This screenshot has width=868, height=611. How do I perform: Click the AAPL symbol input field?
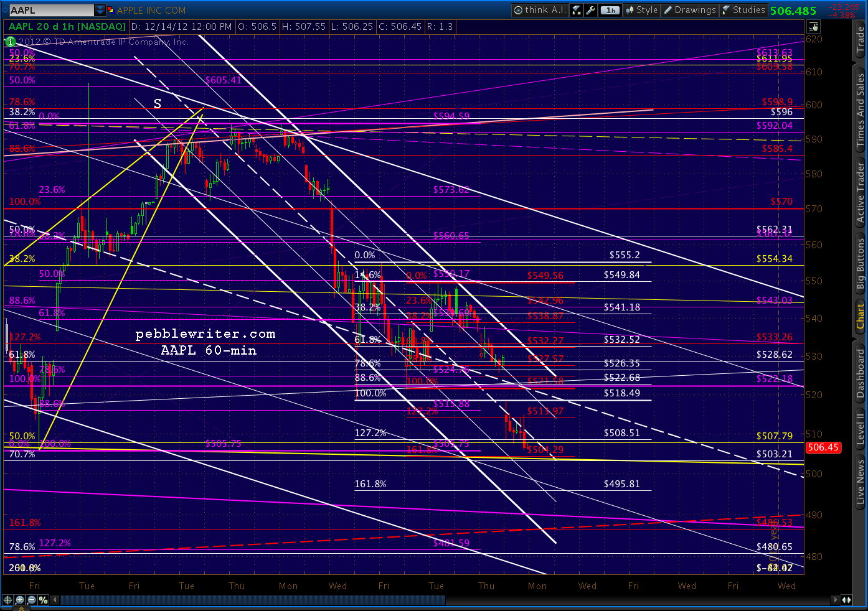[52, 11]
